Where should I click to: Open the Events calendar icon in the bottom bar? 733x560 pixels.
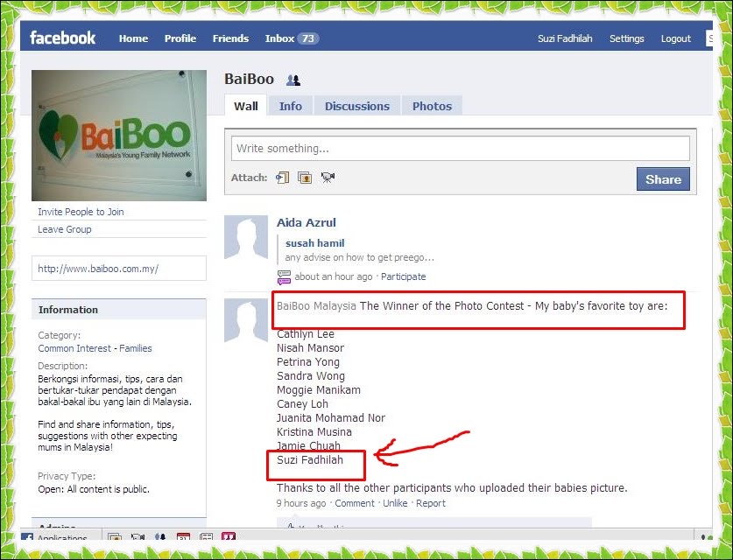(183, 537)
